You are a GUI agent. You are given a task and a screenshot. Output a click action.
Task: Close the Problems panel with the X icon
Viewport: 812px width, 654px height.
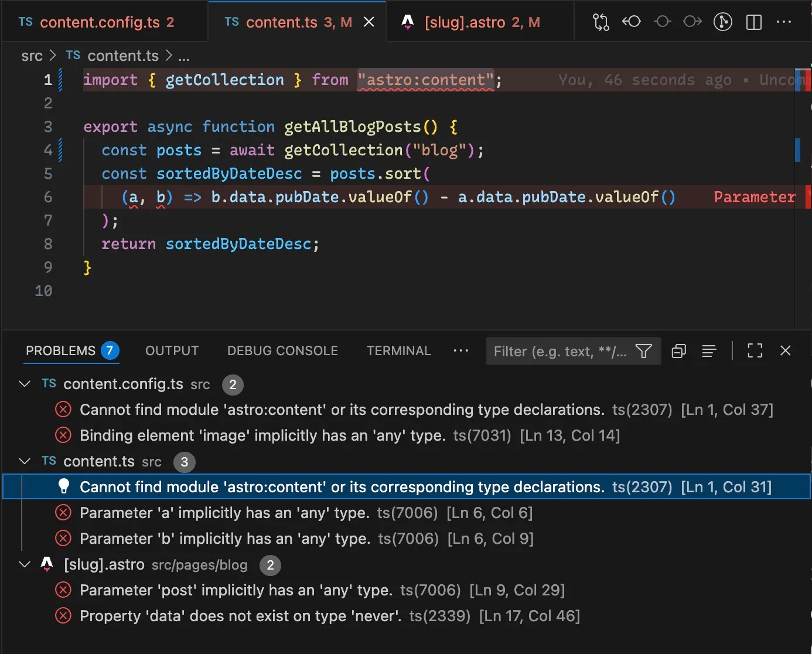pos(786,351)
